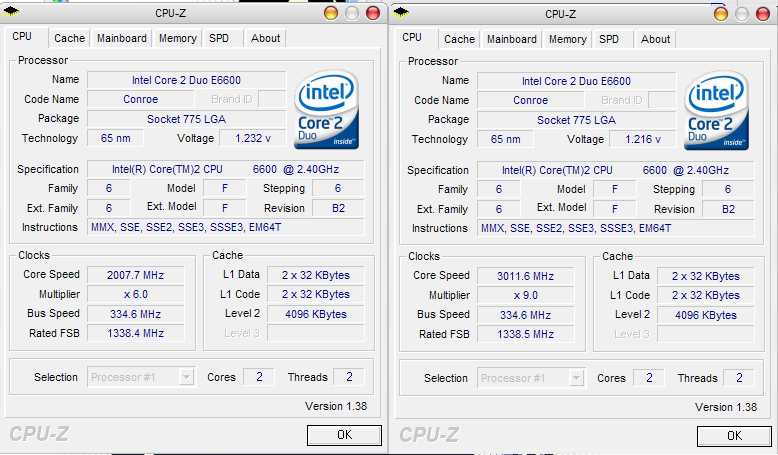Close right CPU-Z window with red button
Image resolution: width=778 pixels, height=455 pixels.
click(x=763, y=14)
